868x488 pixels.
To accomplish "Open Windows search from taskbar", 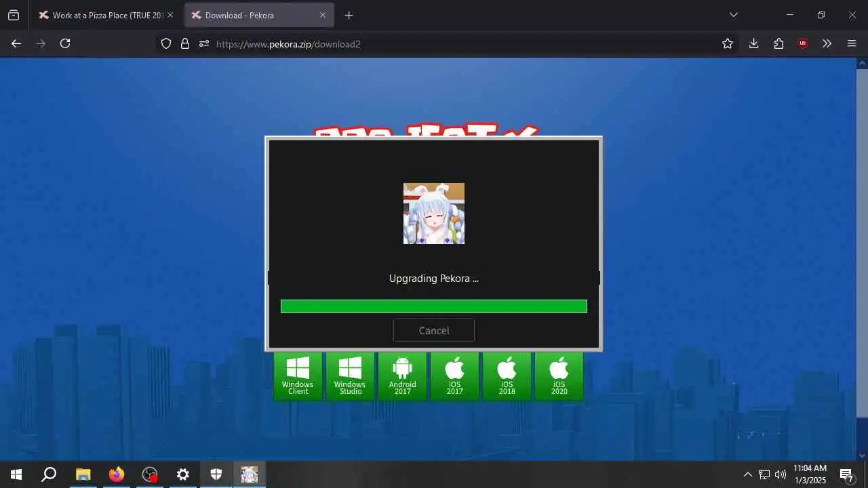I will click(49, 474).
